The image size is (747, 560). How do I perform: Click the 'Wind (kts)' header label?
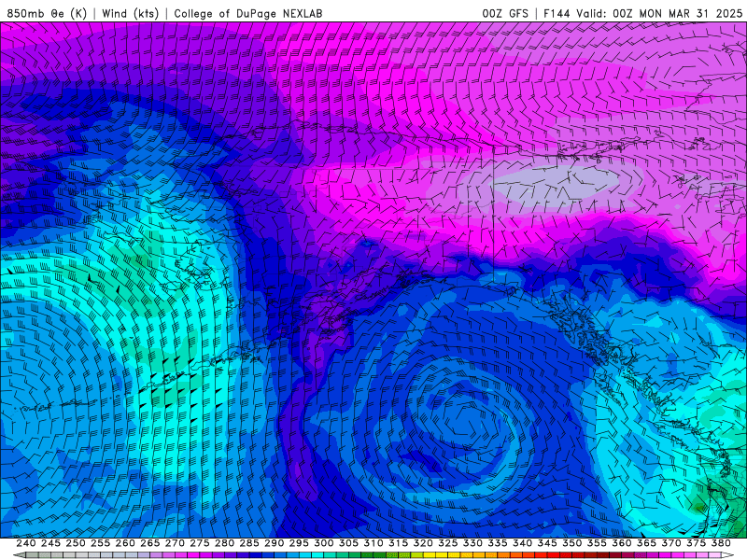[x=130, y=13]
